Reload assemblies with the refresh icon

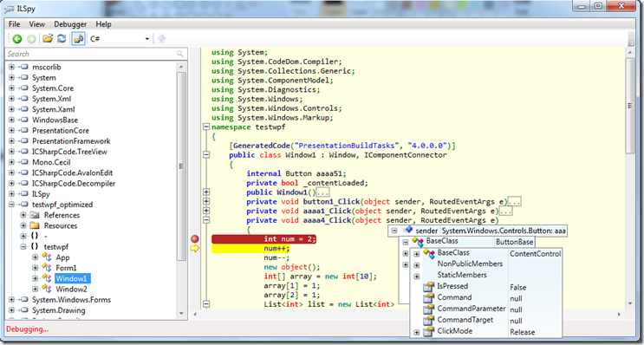(62, 39)
